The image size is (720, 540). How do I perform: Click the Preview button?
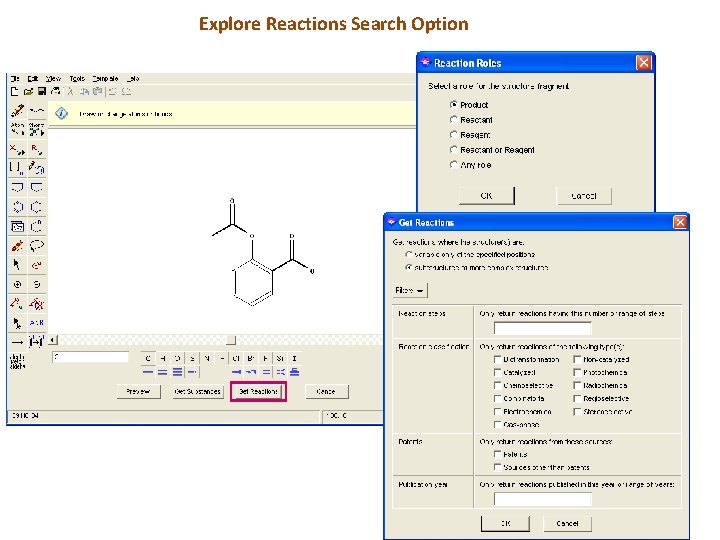(139, 392)
